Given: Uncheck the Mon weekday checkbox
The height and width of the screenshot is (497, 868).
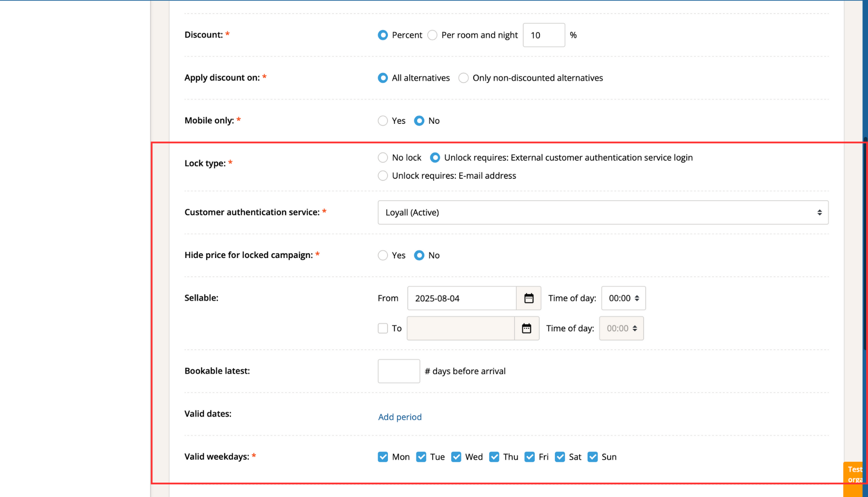Looking at the screenshot, I should [x=383, y=457].
